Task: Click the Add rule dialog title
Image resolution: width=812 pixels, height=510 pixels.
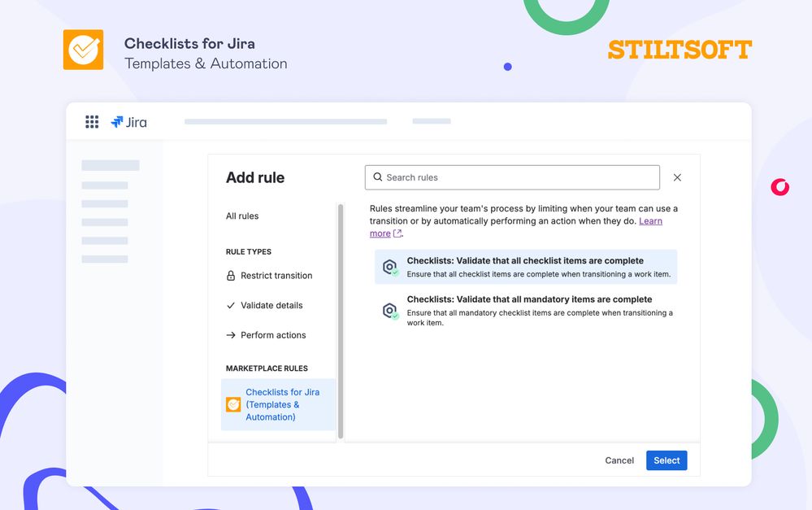Action: click(x=255, y=178)
